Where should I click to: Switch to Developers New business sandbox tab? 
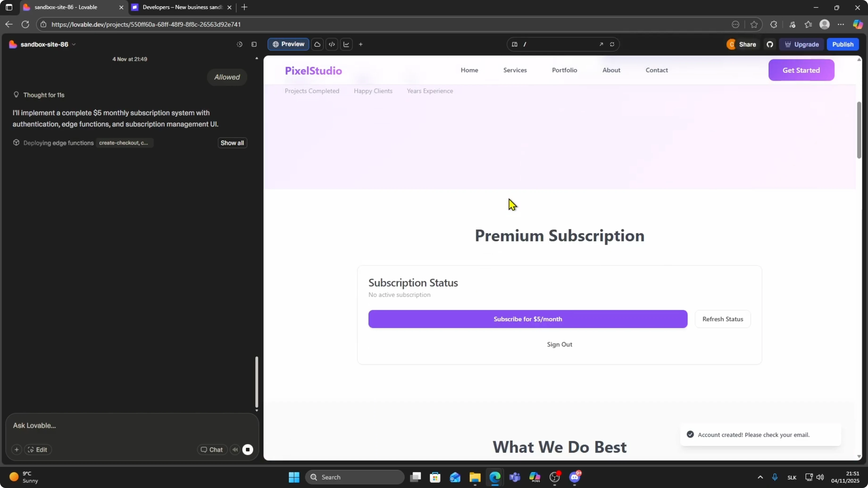[182, 7]
